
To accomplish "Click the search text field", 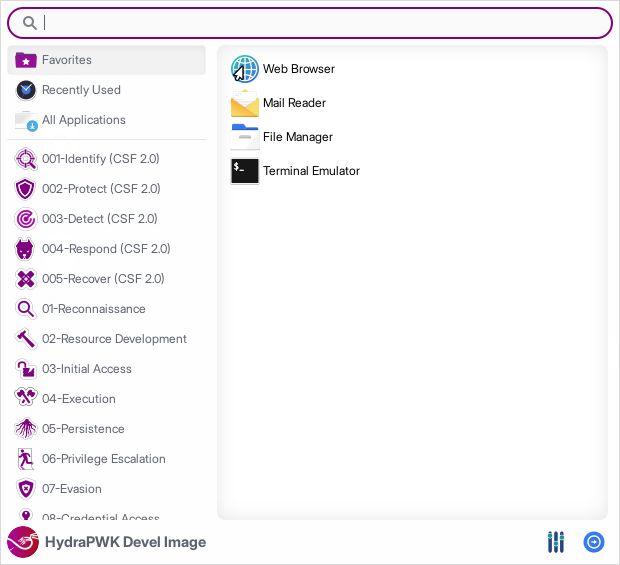I will click(x=320, y=23).
